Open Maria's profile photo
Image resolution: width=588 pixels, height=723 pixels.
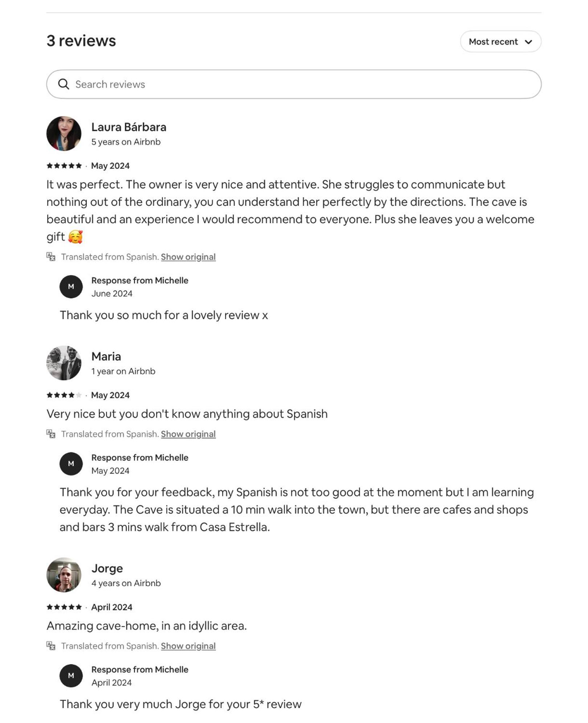pyautogui.click(x=64, y=363)
